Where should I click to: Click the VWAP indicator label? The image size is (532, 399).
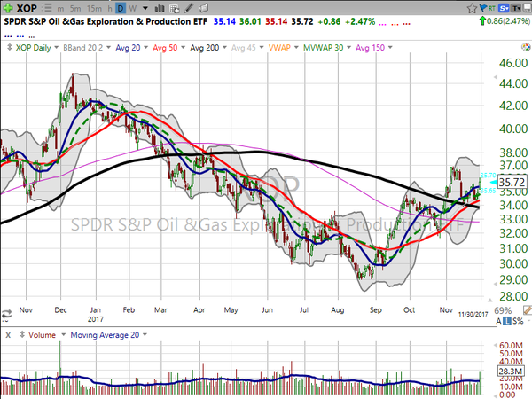tap(279, 48)
